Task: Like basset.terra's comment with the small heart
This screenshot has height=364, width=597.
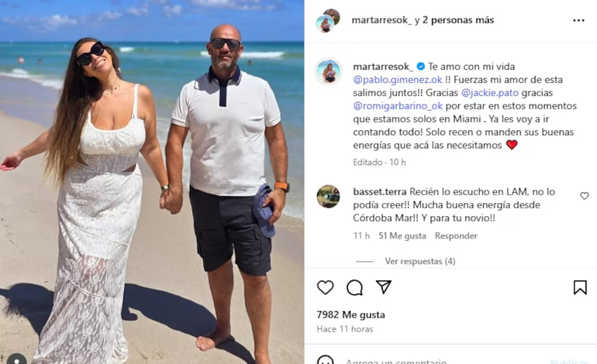Action: (585, 195)
